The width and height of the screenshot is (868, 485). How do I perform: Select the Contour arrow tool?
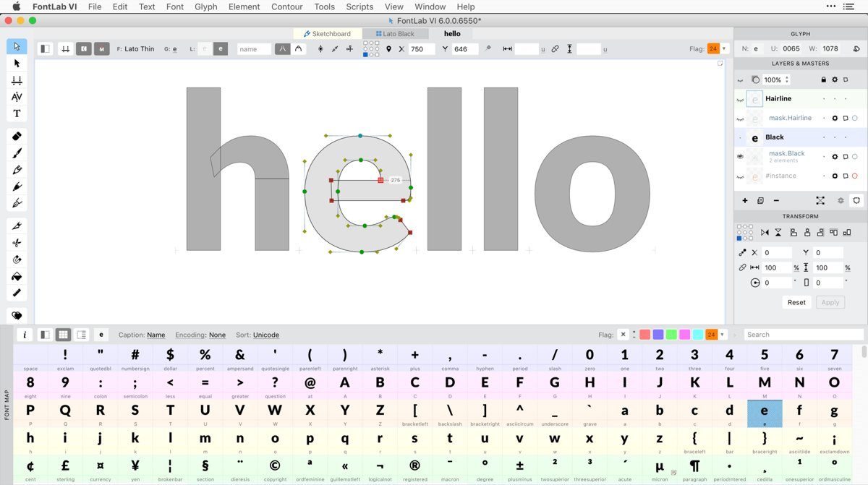[x=17, y=46]
